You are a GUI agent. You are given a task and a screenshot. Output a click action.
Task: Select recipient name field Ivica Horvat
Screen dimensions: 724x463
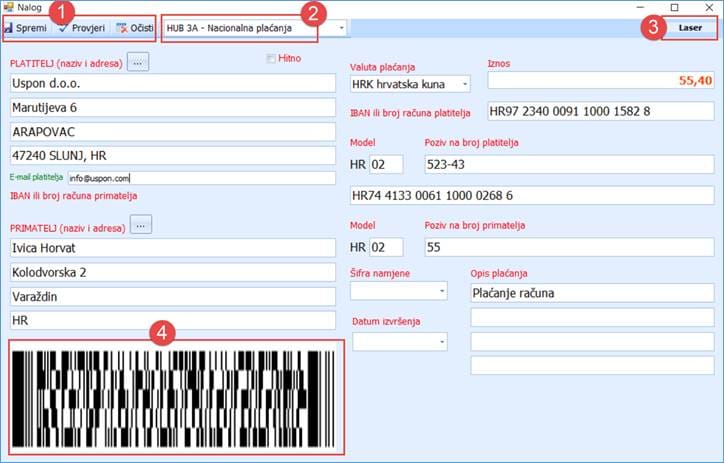(173, 248)
